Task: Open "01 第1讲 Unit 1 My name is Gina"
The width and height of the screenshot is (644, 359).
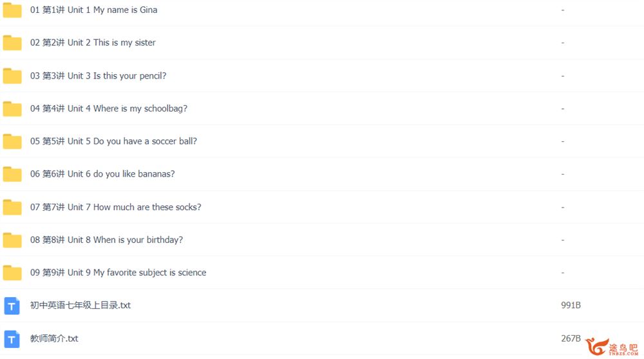Action: pyautogui.click(x=93, y=10)
